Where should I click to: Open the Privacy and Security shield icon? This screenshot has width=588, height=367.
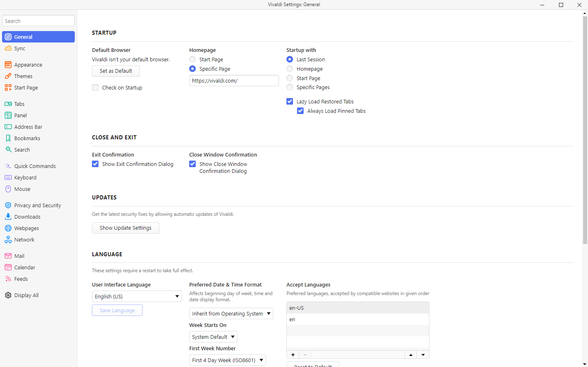pos(8,205)
